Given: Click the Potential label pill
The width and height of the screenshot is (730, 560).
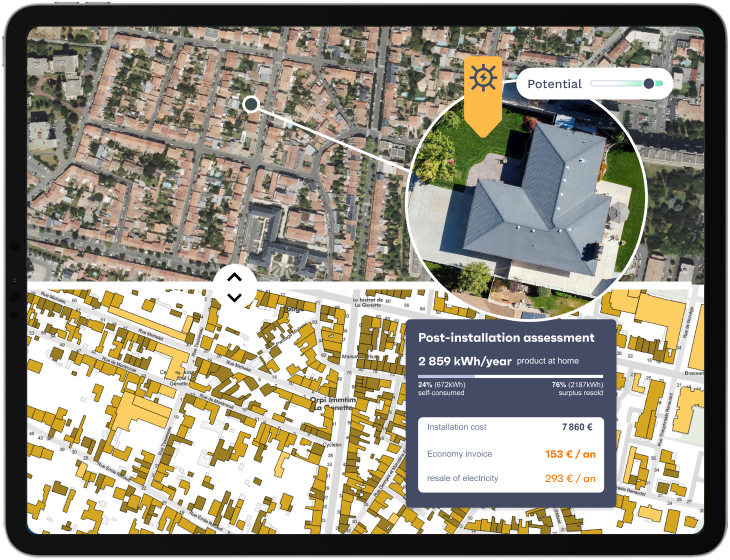Looking at the screenshot, I should [554, 84].
